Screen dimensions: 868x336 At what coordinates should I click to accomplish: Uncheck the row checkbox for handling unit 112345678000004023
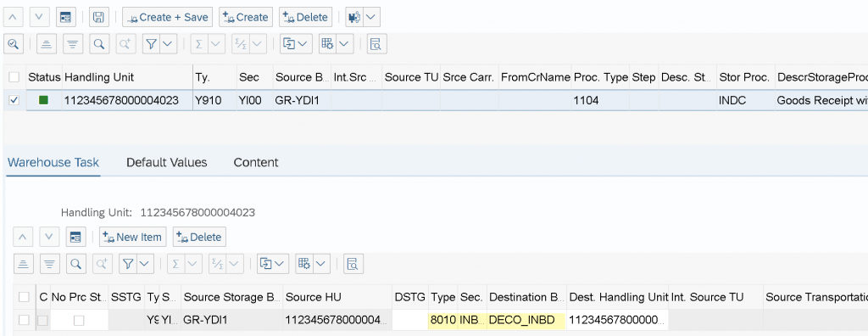14,100
